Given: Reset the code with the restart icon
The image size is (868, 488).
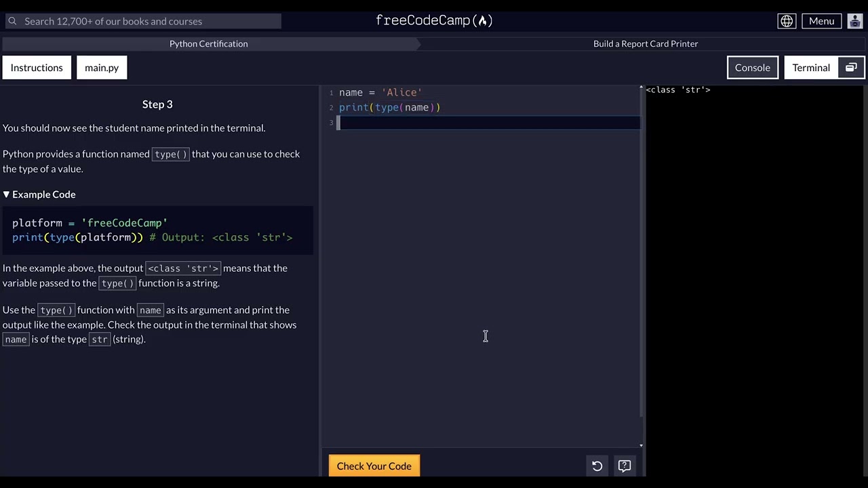Looking at the screenshot, I should (597, 466).
